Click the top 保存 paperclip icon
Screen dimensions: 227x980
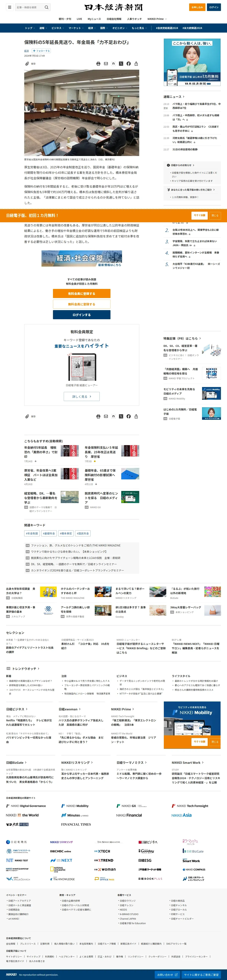pos(27,64)
